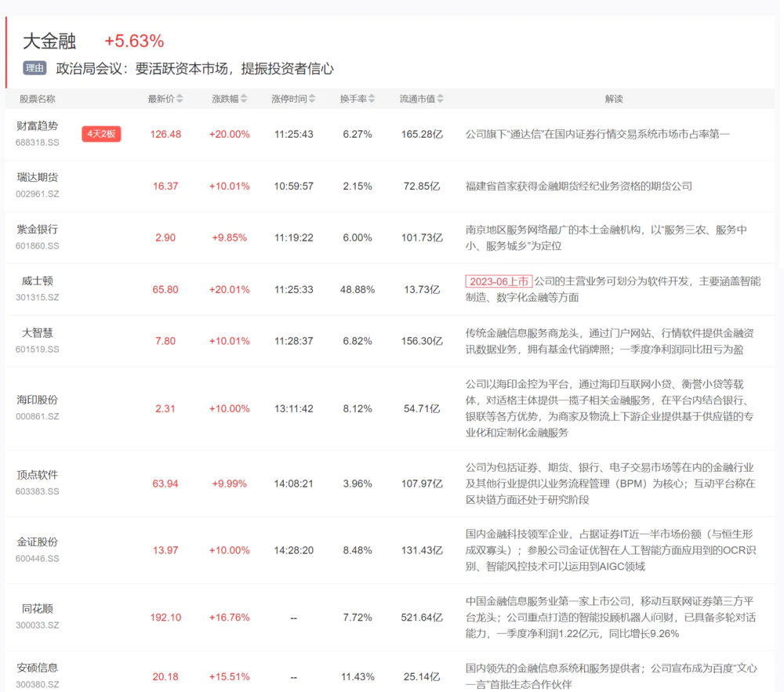Viewport: 784px width, 692px height.
Task: Open stock 财富趋势
Action: [x=37, y=126]
